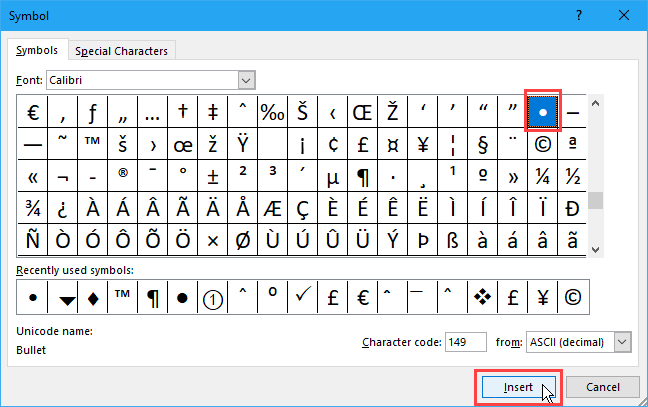Select the Euro sign in recently used symbols
This screenshot has width=648, height=407.
point(362,297)
